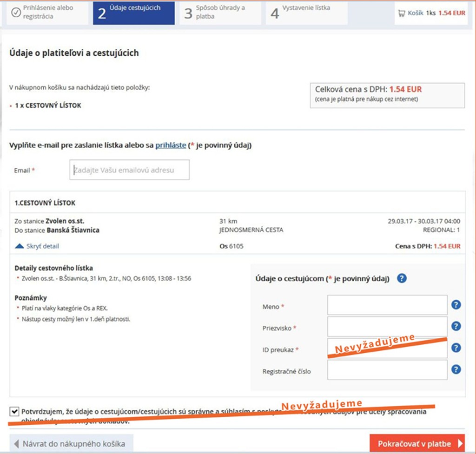Click into the Priezvisko input field
The image size is (476, 454).
387,327
